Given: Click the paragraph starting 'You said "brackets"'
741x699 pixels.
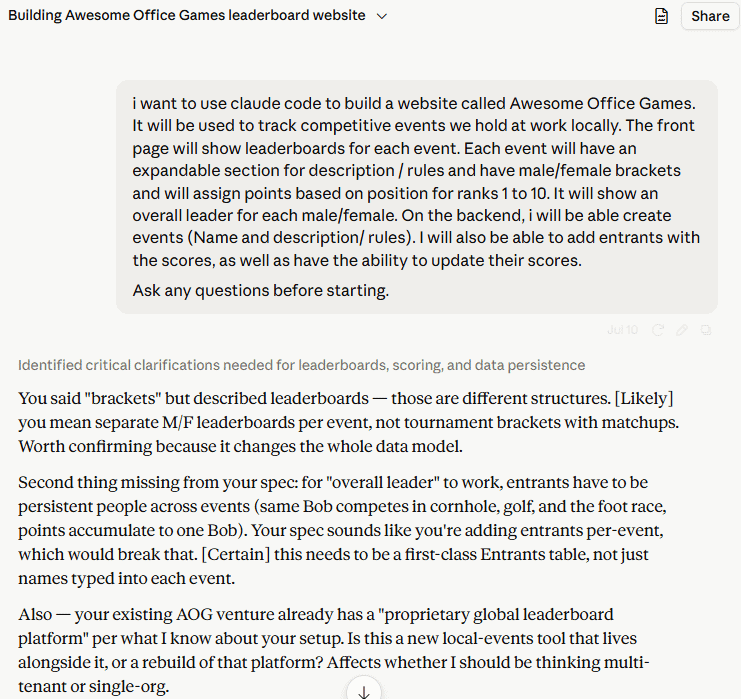Looking at the screenshot, I should pos(349,422).
